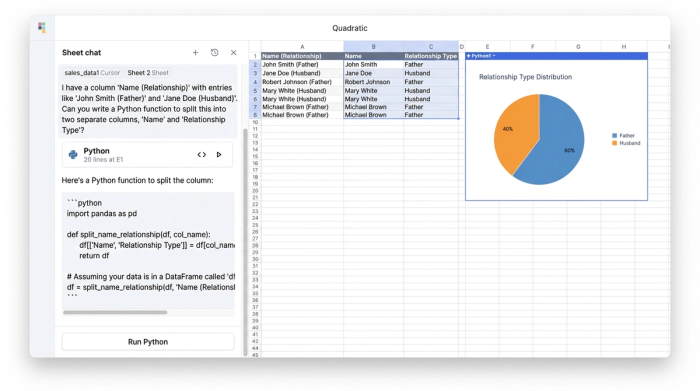Click the 'Father' legend label
This screenshot has width=700, height=391.
627,135
